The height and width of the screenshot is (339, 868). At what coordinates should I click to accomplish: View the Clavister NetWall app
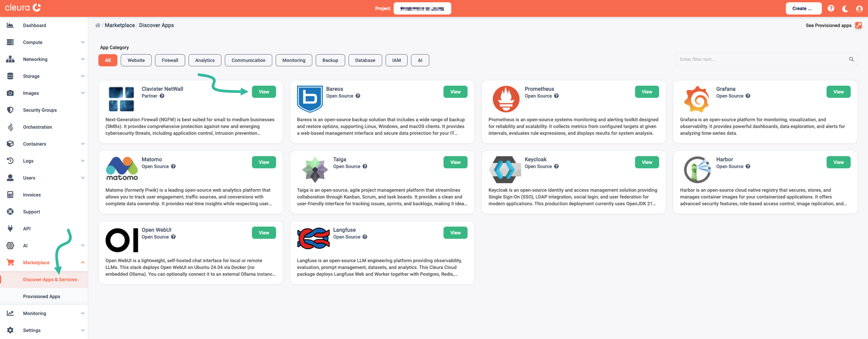pyautogui.click(x=264, y=92)
